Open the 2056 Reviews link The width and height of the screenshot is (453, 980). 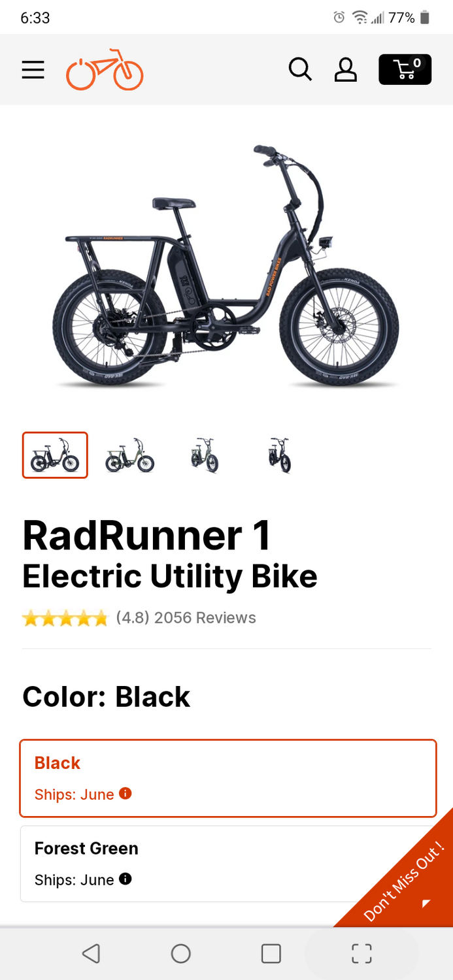pyautogui.click(x=205, y=618)
